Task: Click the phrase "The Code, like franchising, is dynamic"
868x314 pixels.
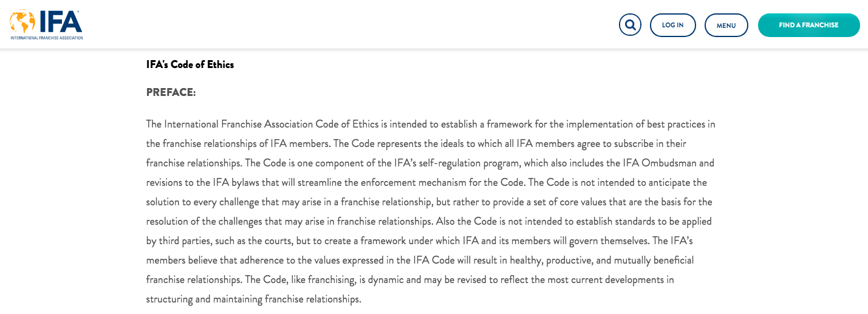Action: point(323,280)
